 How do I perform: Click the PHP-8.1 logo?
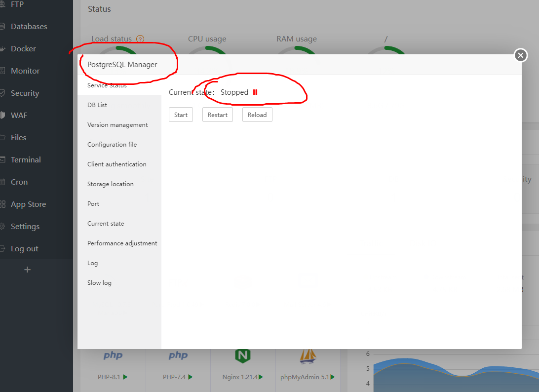coord(113,355)
